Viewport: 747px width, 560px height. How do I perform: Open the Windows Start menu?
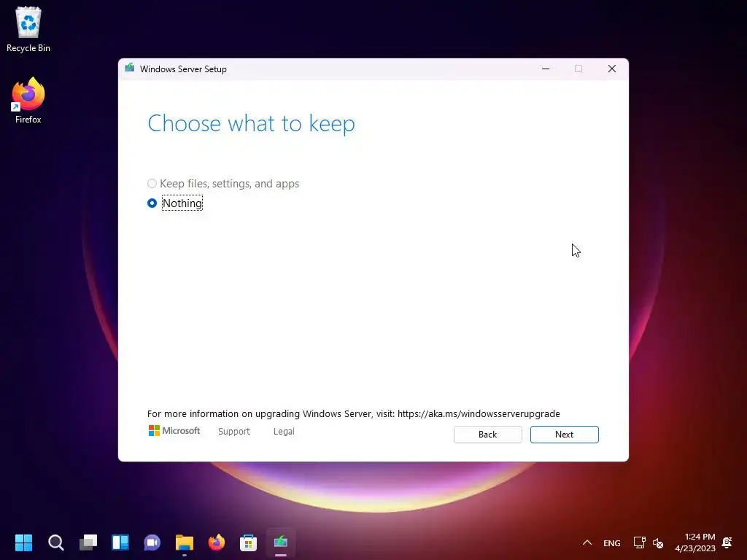[24, 542]
